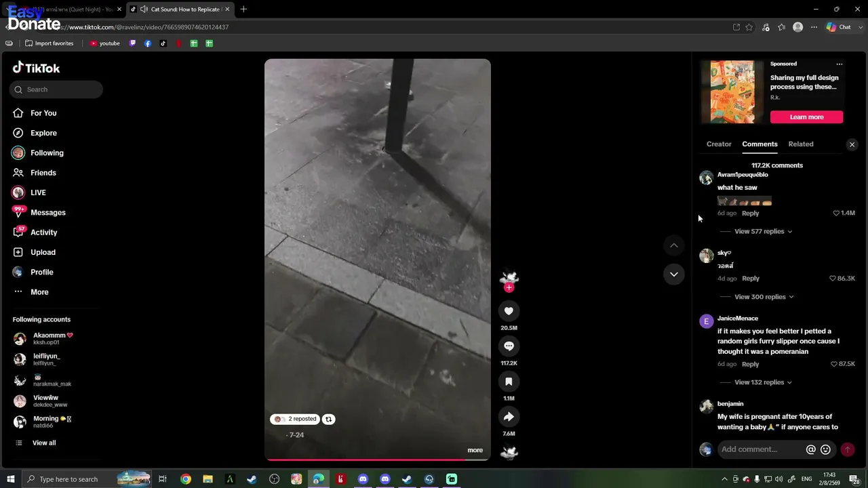Viewport: 868px width, 488px height.
Task: Click the Import favorites bookmark
Action: click(x=49, y=43)
